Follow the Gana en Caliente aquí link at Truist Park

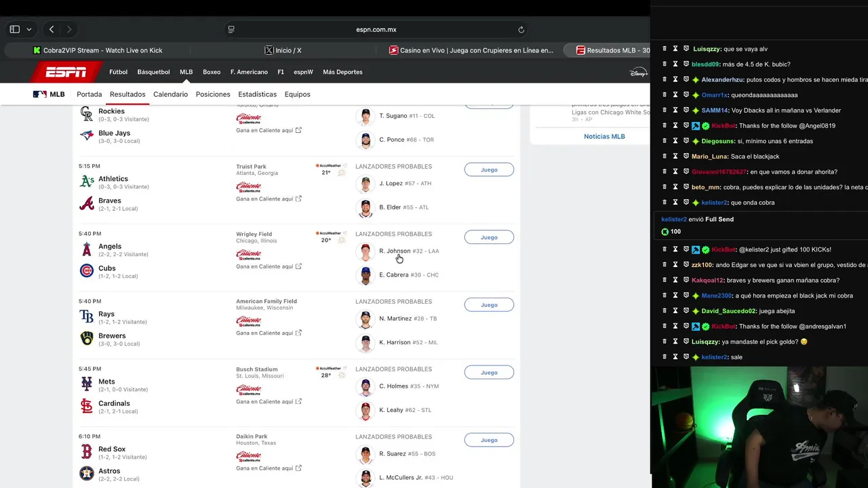[x=269, y=199]
